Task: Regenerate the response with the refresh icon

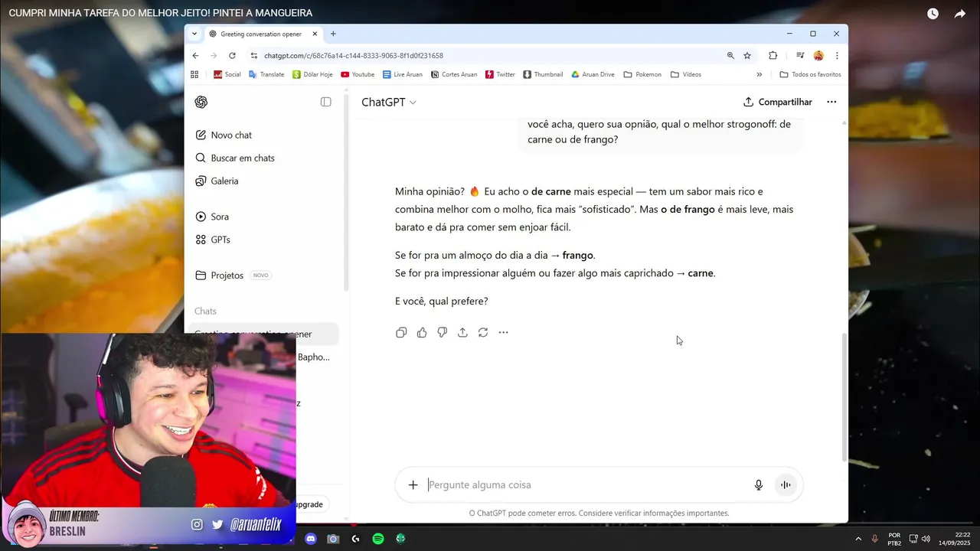Action: 483,332
